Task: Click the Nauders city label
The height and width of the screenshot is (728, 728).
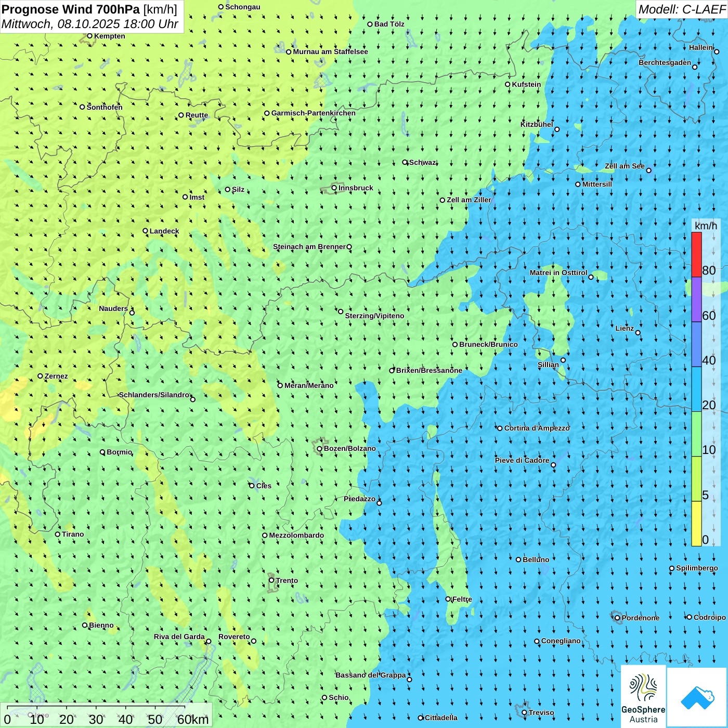Action: click(x=113, y=308)
